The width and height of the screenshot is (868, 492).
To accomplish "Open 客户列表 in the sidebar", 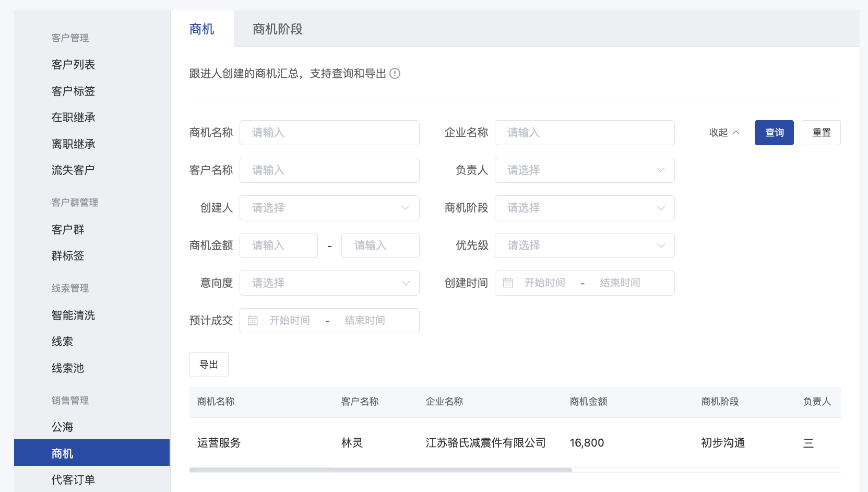I will [x=73, y=65].
